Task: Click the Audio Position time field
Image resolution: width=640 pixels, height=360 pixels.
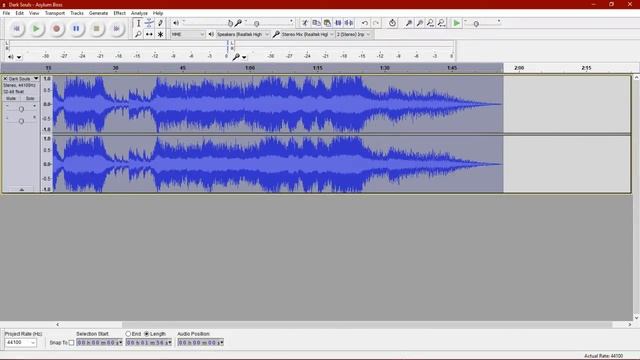Action: pos(200,342)
